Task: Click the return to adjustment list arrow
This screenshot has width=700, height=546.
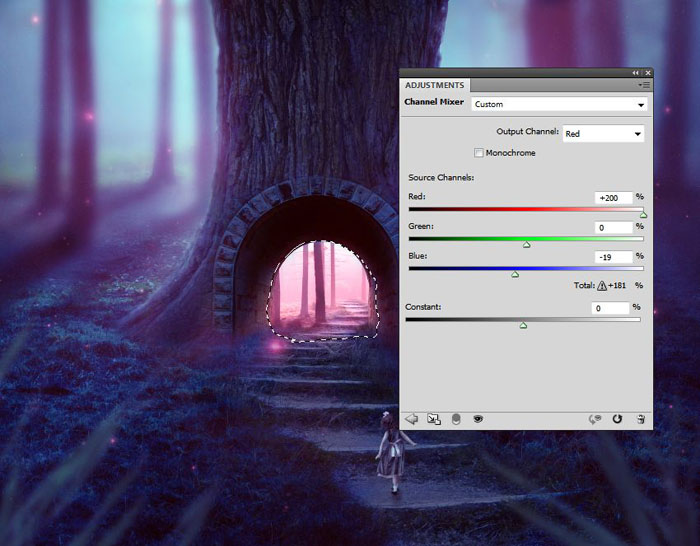Action: click(x=412, y=419)
